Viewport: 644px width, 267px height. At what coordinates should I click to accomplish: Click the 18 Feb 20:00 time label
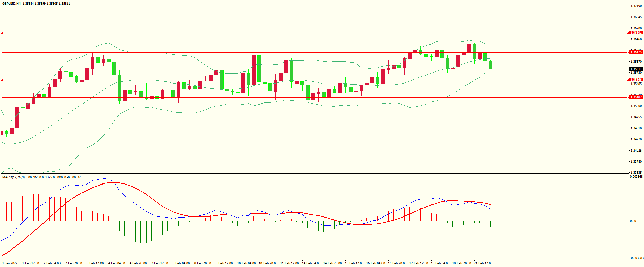click(x=461, y=263)
